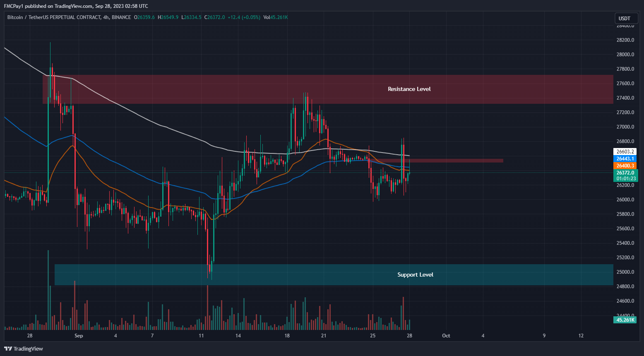The image size is (644, 356).
Task: Click the 26000.0 price axis label
Action: pyautogui.click(x=625, y=200)
